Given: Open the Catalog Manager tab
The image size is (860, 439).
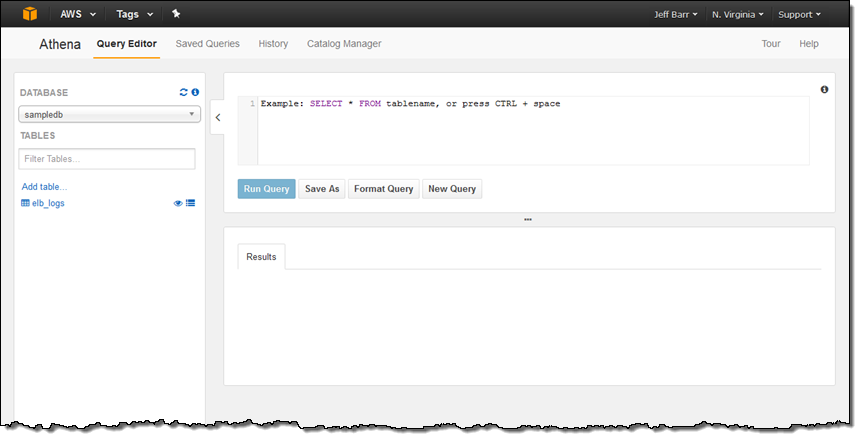Looking at the screenshot, I should pos(344,44).
